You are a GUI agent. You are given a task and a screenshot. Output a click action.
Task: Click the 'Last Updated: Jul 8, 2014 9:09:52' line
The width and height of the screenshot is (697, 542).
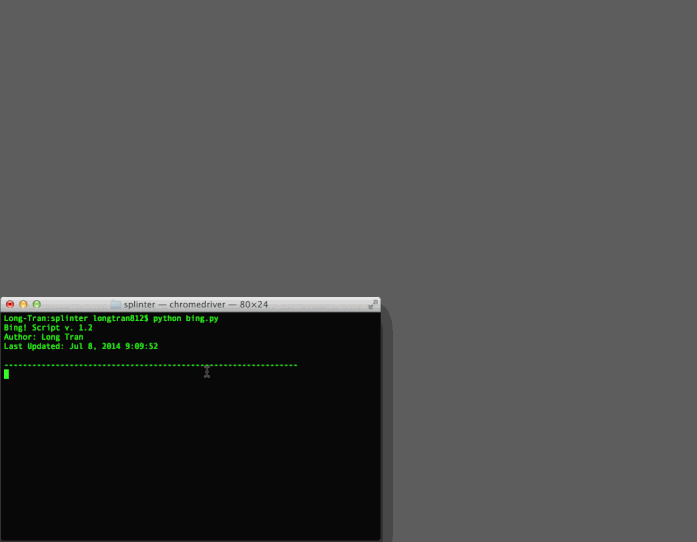coord(81,346)
